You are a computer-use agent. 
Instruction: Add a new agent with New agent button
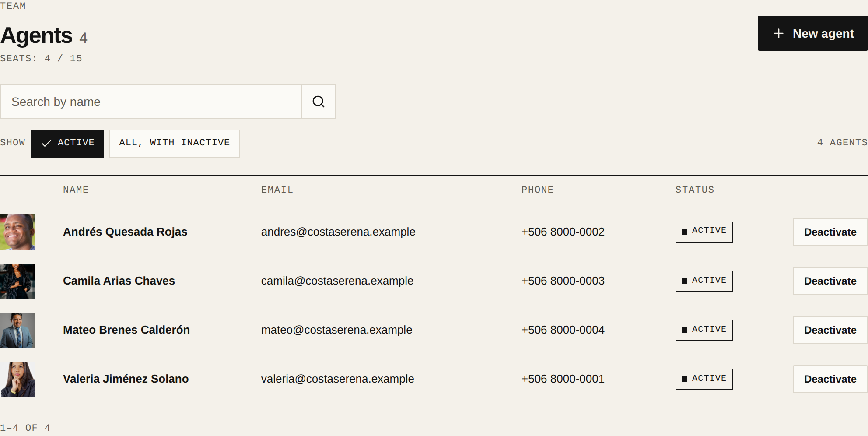pos(813,33)
